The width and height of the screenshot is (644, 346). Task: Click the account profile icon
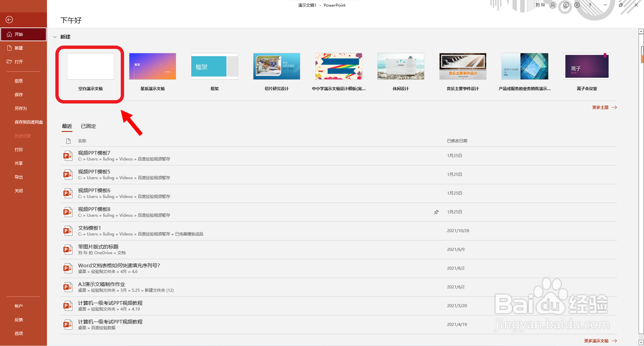coord(553,5)
